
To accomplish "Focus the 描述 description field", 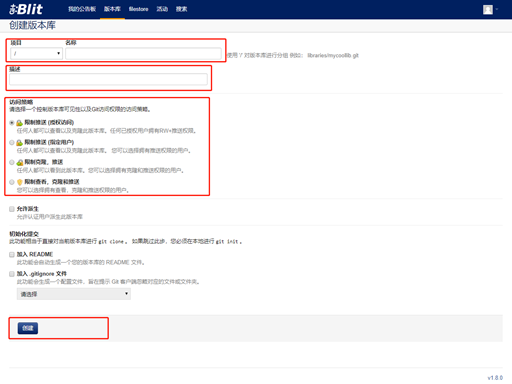I will [x=108, y=79].
